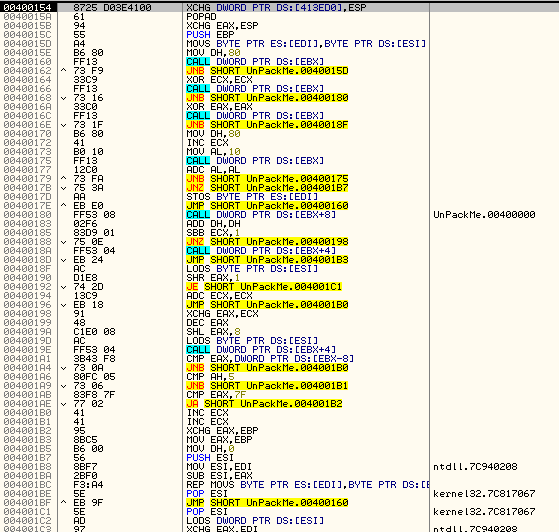This screenshot has height=532, width=559.
Task: Select JNB SHORT UnPackMe.0040015D instruction
Action: (x=267, y=71)
